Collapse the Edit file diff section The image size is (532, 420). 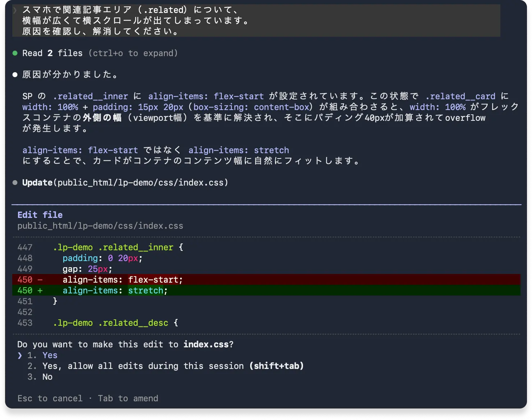(40, 215)
